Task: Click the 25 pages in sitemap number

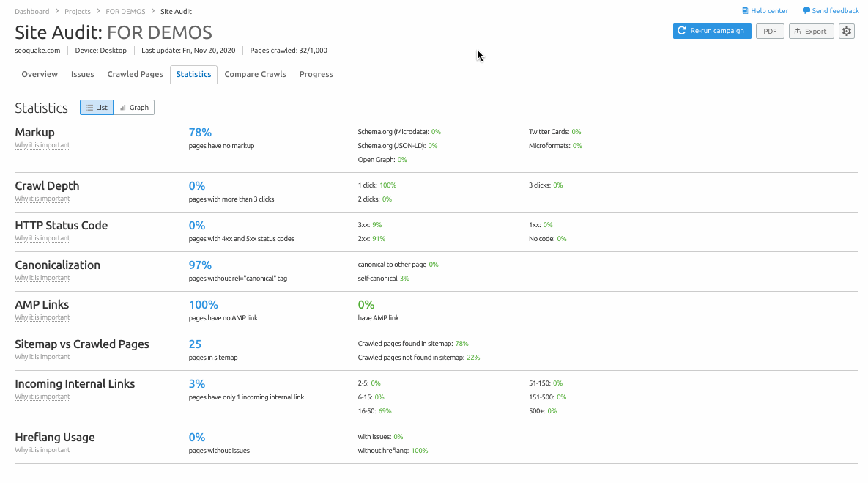Action: tap(195, 344)
